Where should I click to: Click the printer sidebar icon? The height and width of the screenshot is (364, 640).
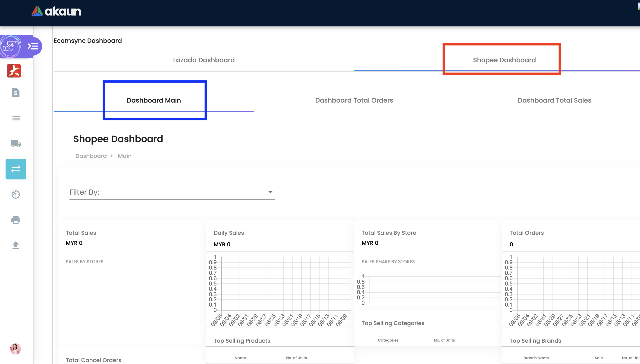pyautogui.click(x=16, y=220)
